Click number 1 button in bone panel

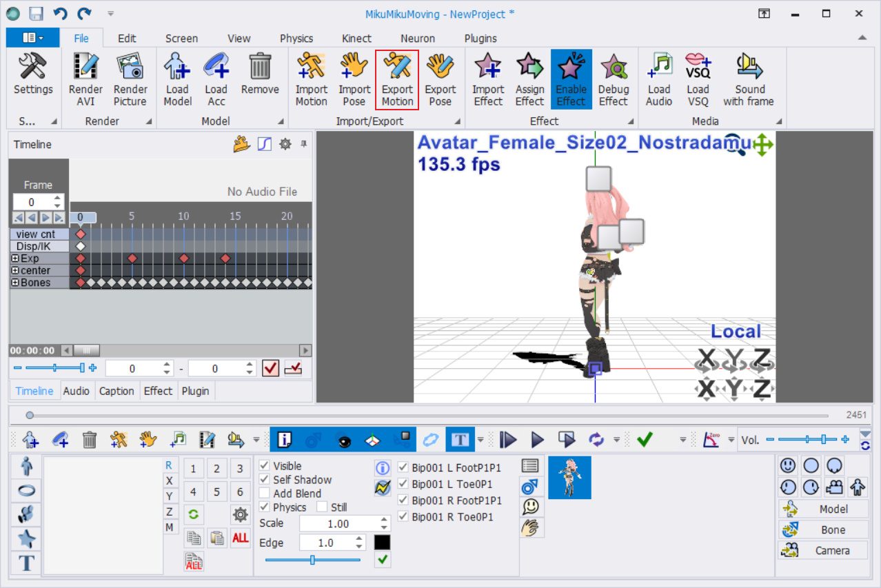pyautogui.click(x=193, y=469)
